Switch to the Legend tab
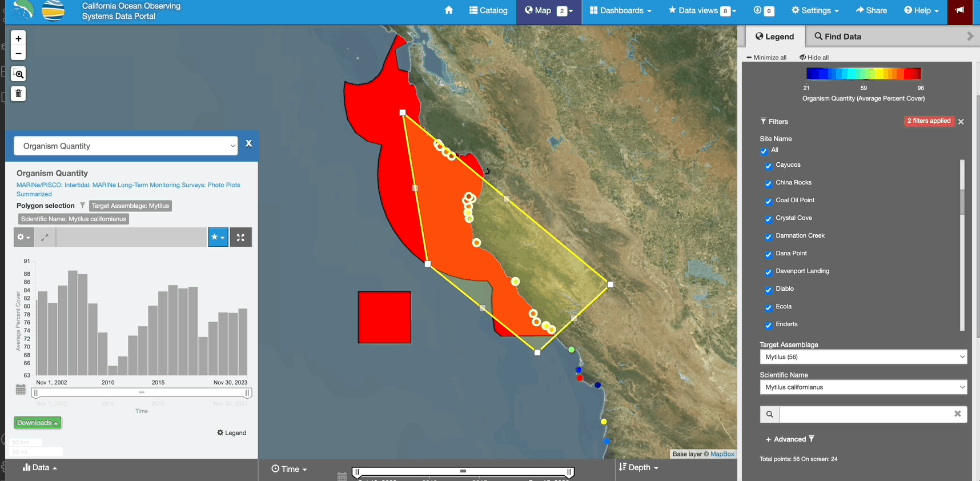The image size is (980, 481). (x=774, y=36)
